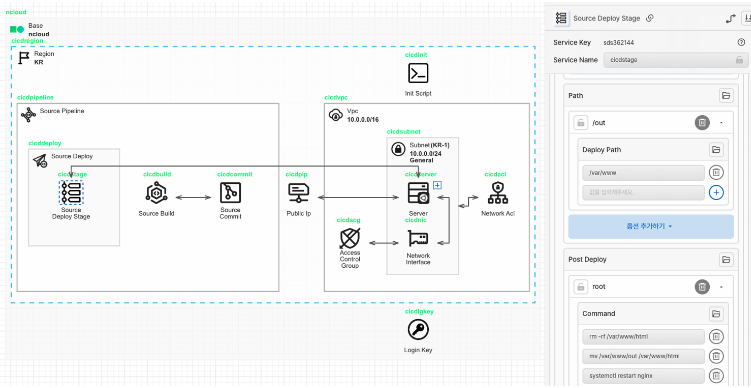Delete the mv /var/www/out command
751x388 pixels.
tap(716, 356)
